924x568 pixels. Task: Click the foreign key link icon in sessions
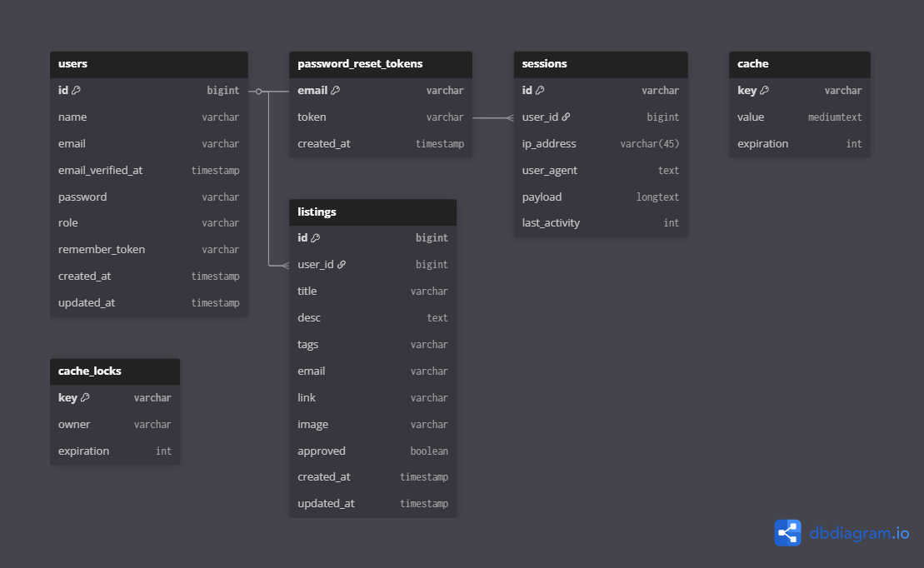tap(566, 117)
